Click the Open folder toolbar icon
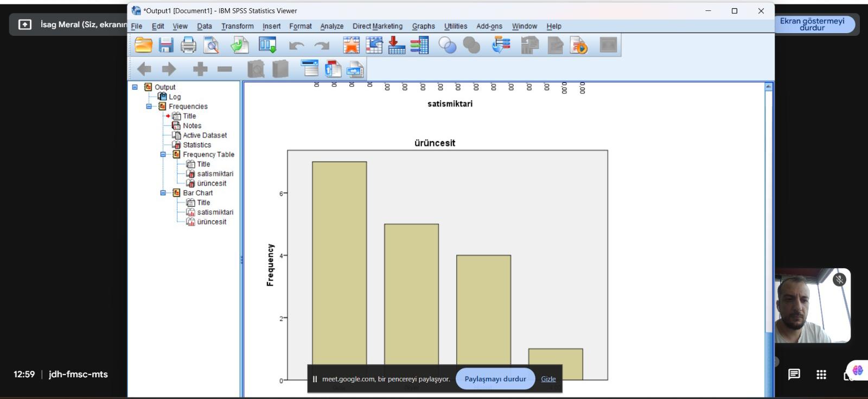Screen dimensions: 868x399 143,45
